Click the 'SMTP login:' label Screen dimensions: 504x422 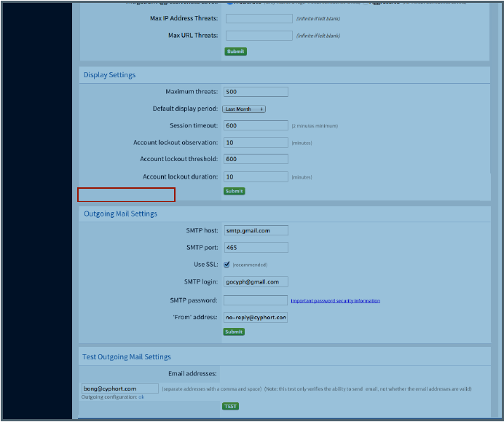(x=201, y=282)
